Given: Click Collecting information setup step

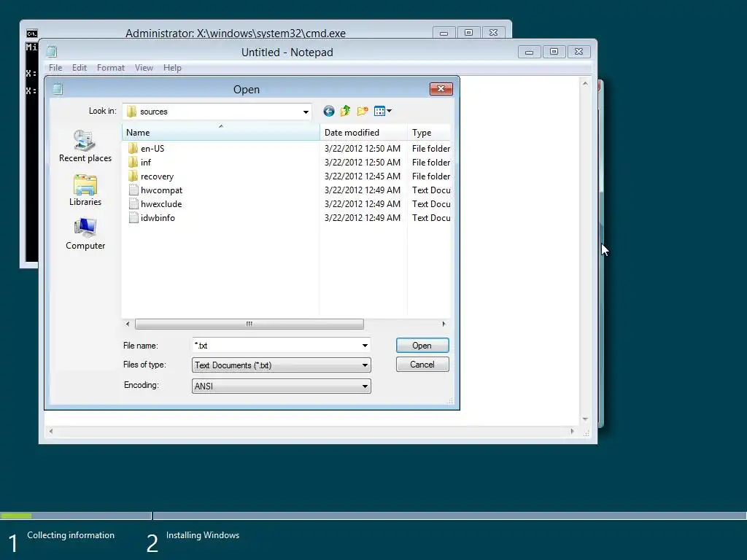Looking at the screenshot, I should pos(71,535).
